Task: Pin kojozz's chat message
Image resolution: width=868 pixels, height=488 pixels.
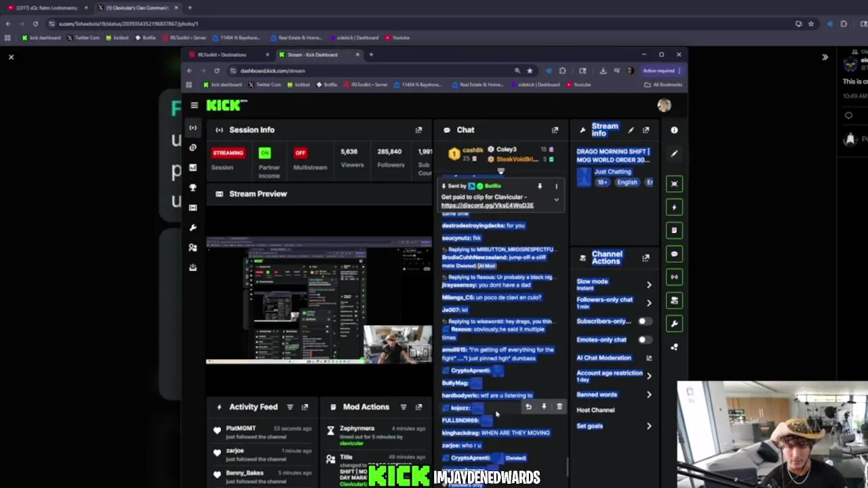Action: tap(544, 407)
